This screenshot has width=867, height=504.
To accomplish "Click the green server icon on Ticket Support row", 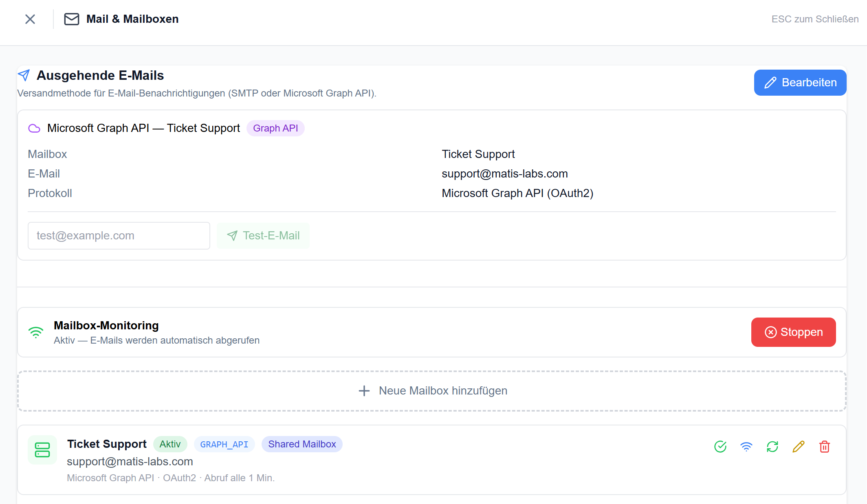I will pos(42,450).
